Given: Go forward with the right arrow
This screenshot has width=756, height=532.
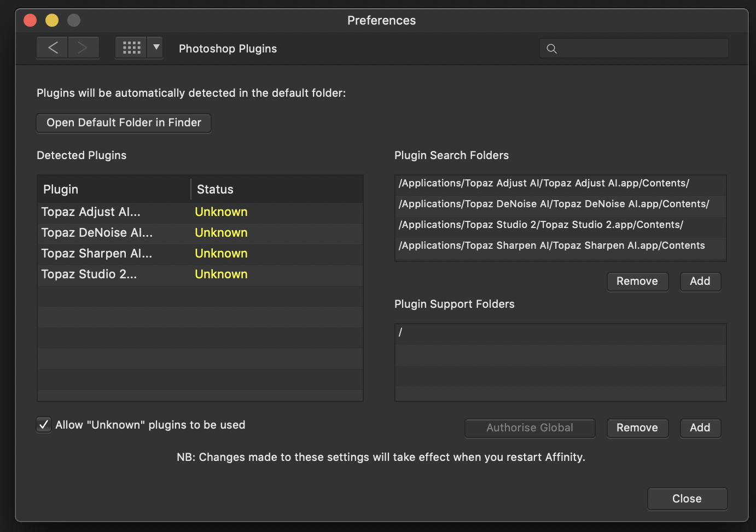Looking at the screenshot, I should click(83, 48).
